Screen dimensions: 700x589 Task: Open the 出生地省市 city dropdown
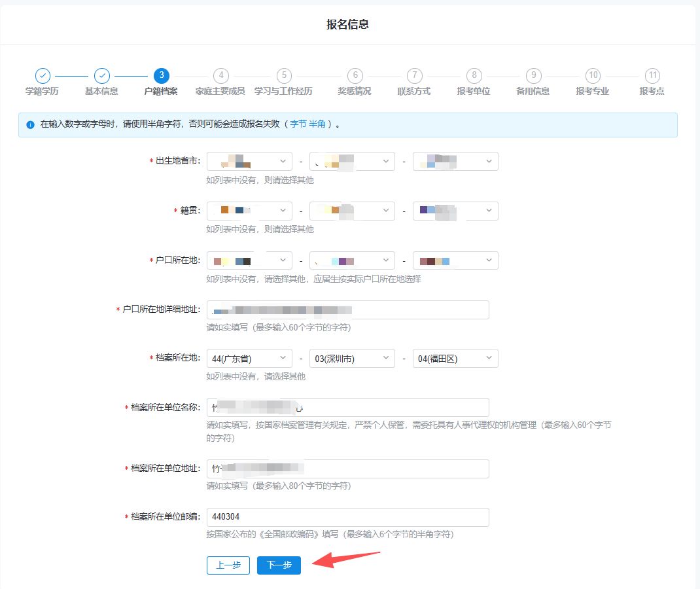[x=352, y=161]
